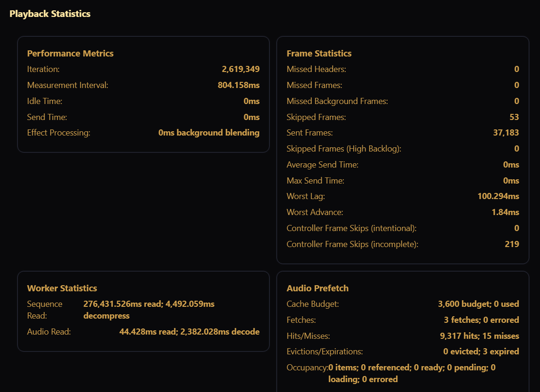Click the Worker Statistics panel title

click(x=62, y=288)
